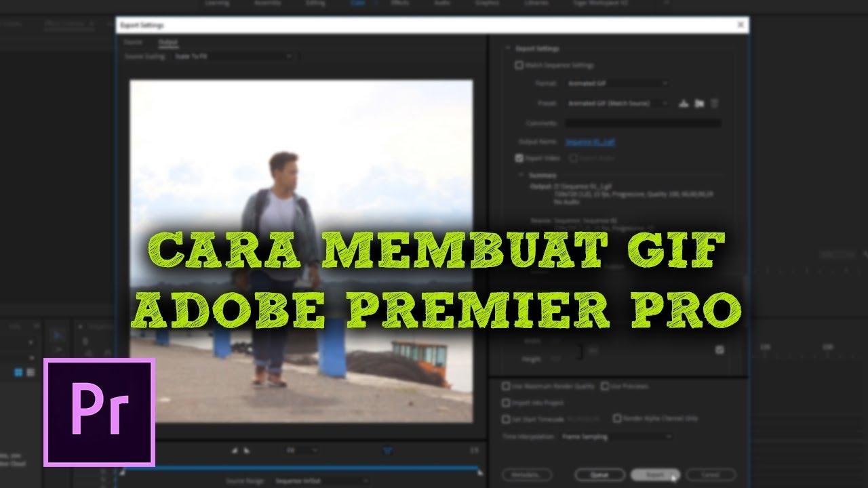This screenshot has width=868, height=488.
Task: Collapse the Export Settings section
Action: click(x=507, y=49)
